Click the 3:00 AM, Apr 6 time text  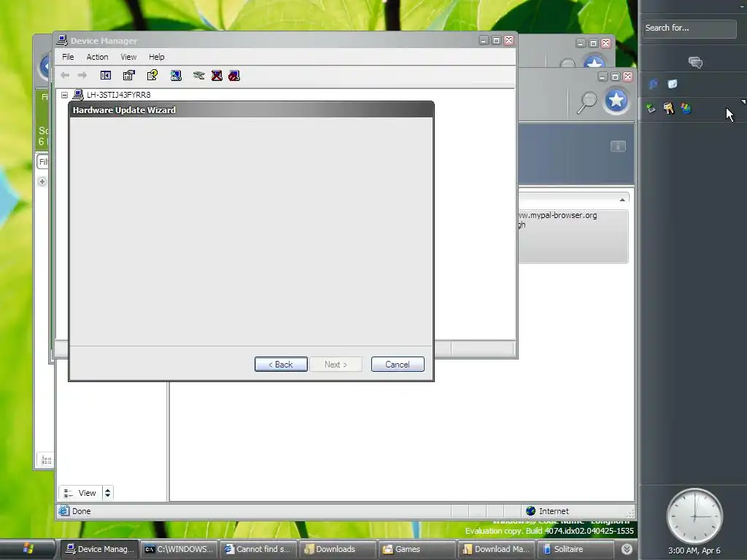coord(694,551)
